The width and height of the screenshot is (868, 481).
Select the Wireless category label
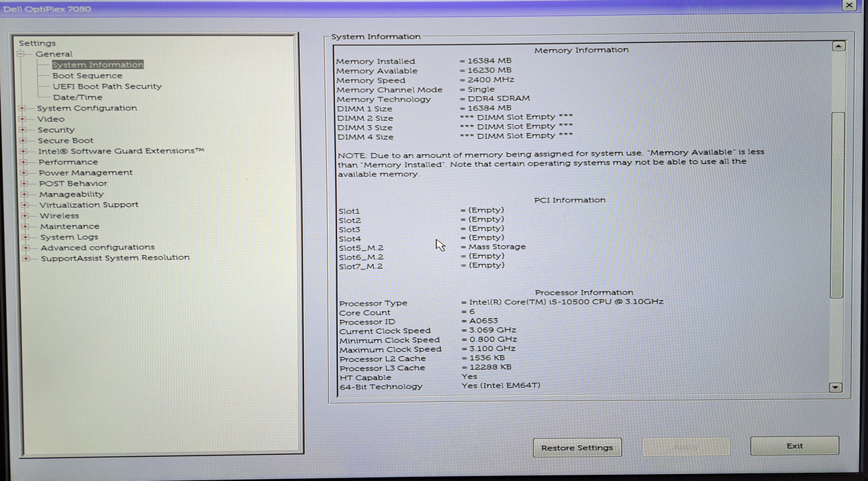point(59,216)
